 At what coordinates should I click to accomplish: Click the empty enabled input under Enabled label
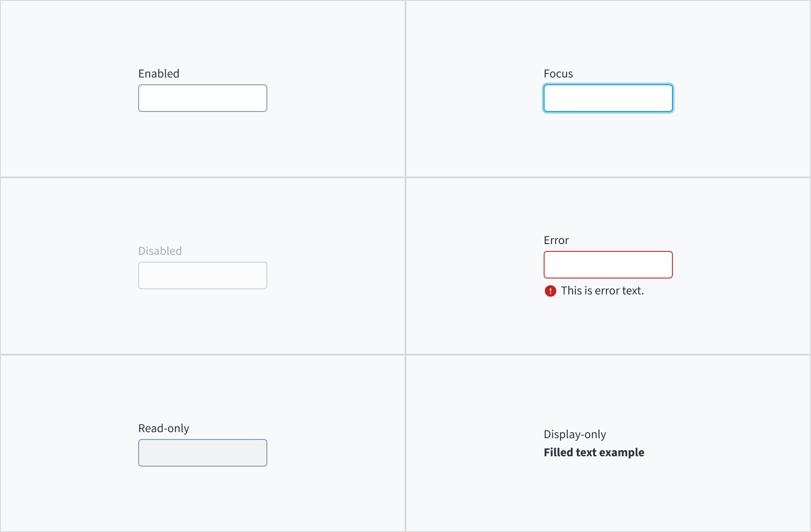(202, 98)
